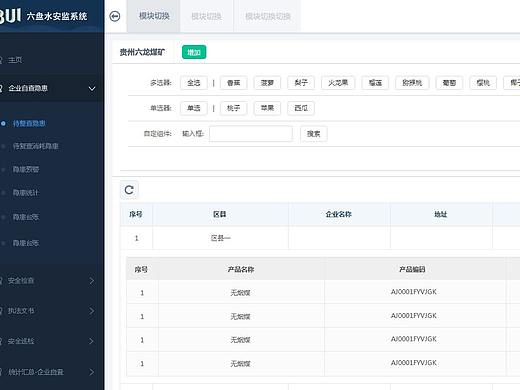Viewport: 520px width, 390px height.
Task: Toggle the 菠萝 option
Action: [267, 83]
